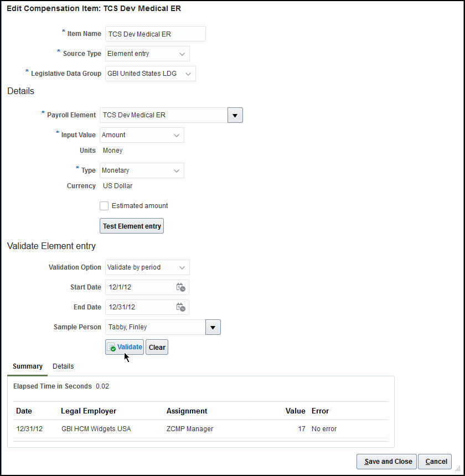The image size is (465, 476).
Task: Open the Input Value dropdown
Action: coord(177,135)
